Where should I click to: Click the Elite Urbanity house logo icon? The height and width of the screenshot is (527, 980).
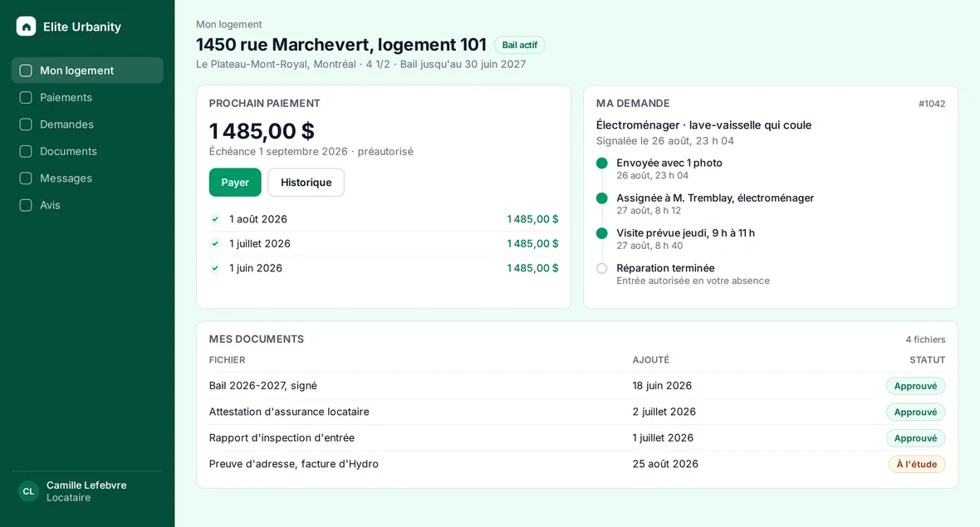26,27
